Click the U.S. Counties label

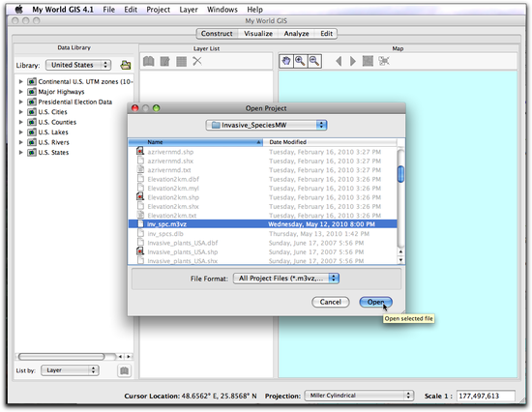tap(57, 122)
